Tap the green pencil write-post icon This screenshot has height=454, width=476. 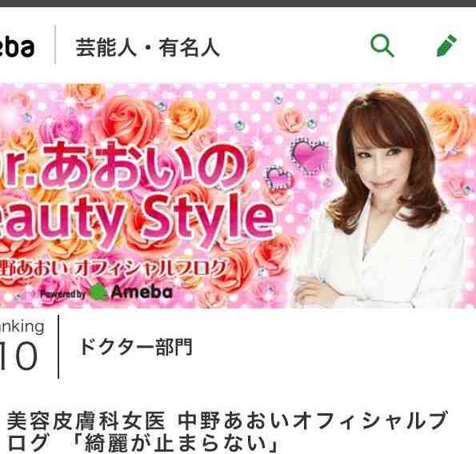(x=446, y=46)
